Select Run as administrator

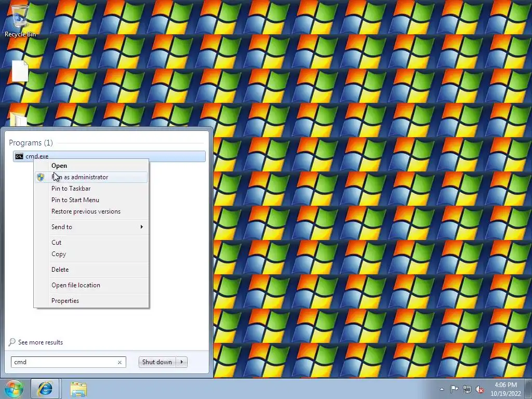tap(91, 177)
